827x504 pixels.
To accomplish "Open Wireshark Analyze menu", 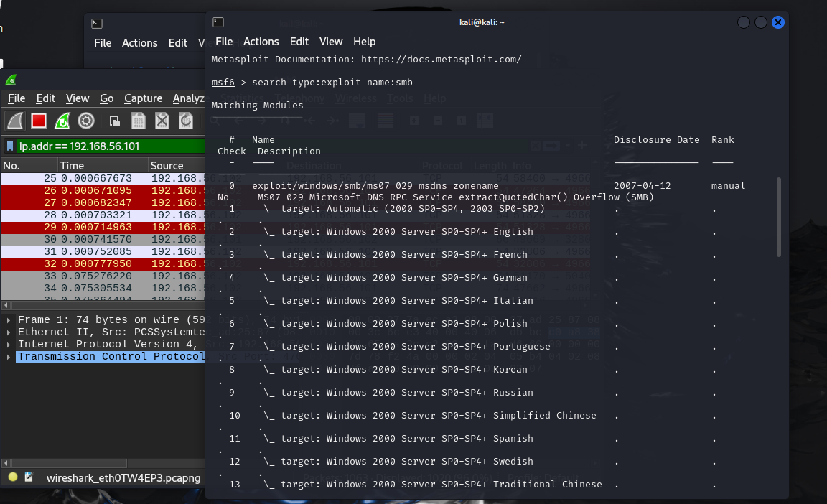I will pos(188,98).
